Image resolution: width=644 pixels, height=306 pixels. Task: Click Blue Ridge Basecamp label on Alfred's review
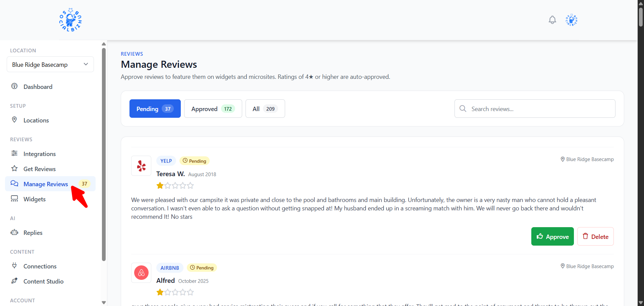coord(590,266)
